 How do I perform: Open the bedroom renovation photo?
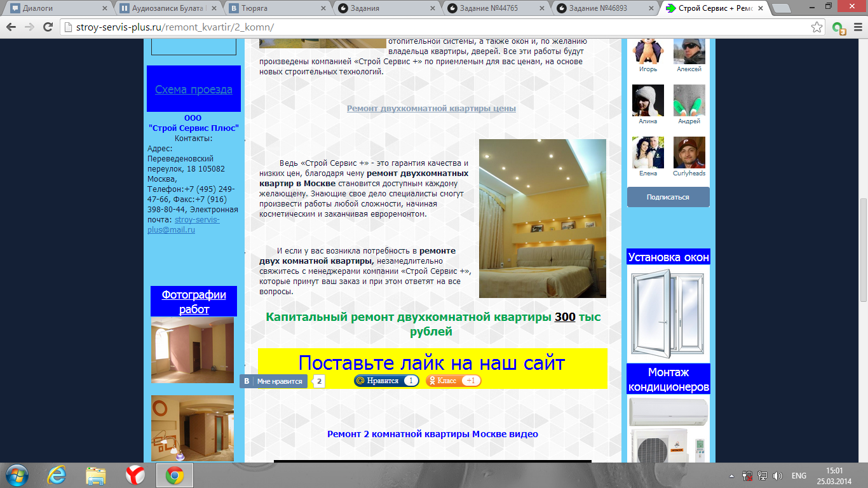tap(543, 219)
